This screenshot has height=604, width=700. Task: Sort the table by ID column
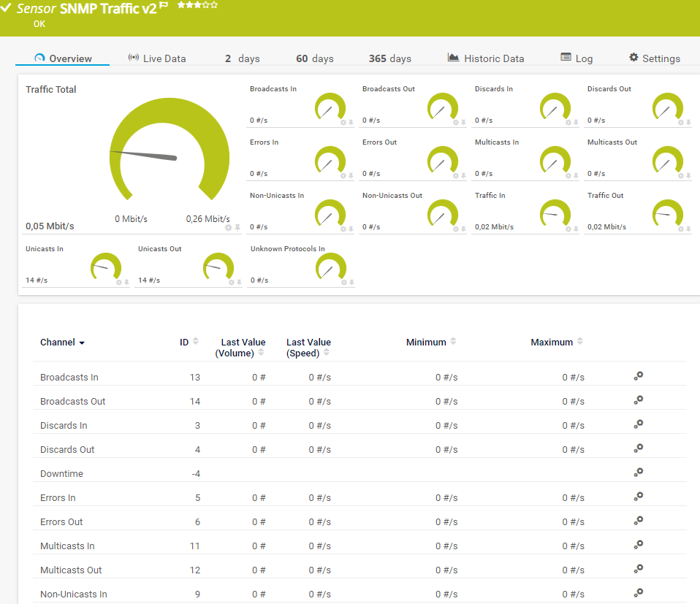(x=194, y=341)
